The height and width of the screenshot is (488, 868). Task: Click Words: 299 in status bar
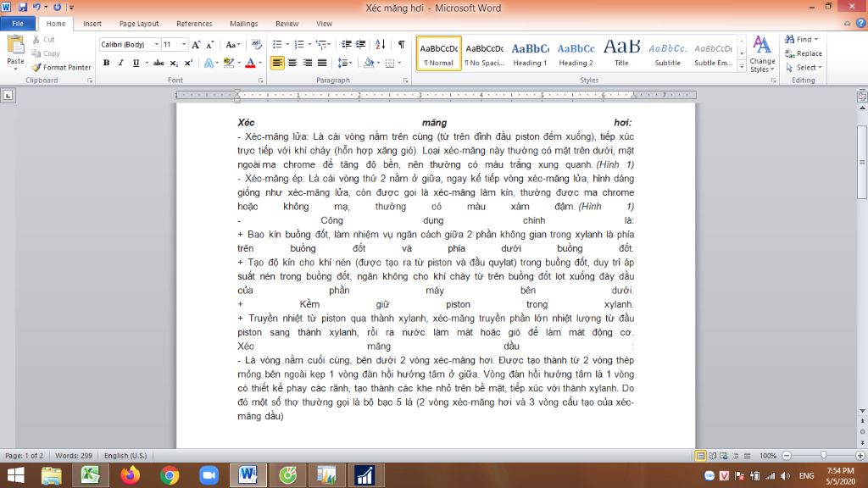pos(74,456)
